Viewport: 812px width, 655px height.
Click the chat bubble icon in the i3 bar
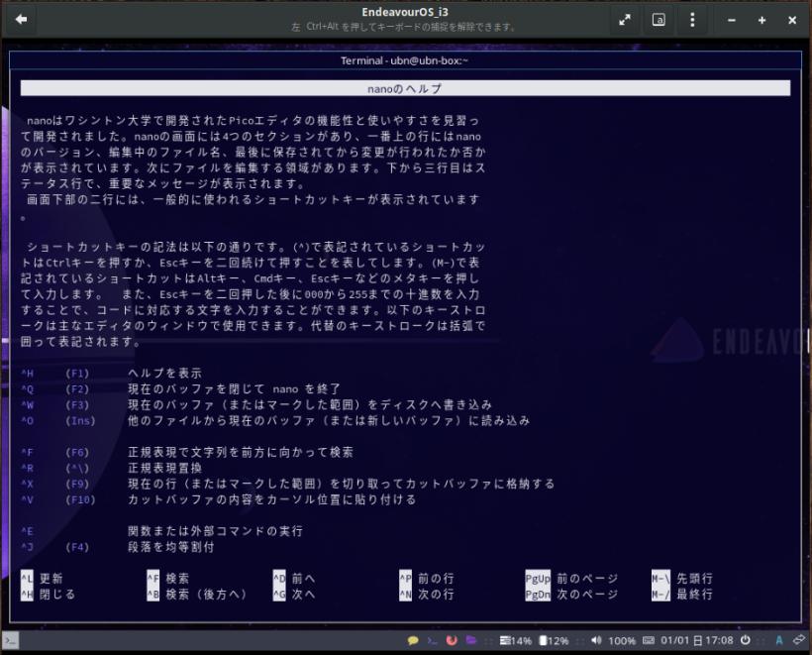click(413, 641)
